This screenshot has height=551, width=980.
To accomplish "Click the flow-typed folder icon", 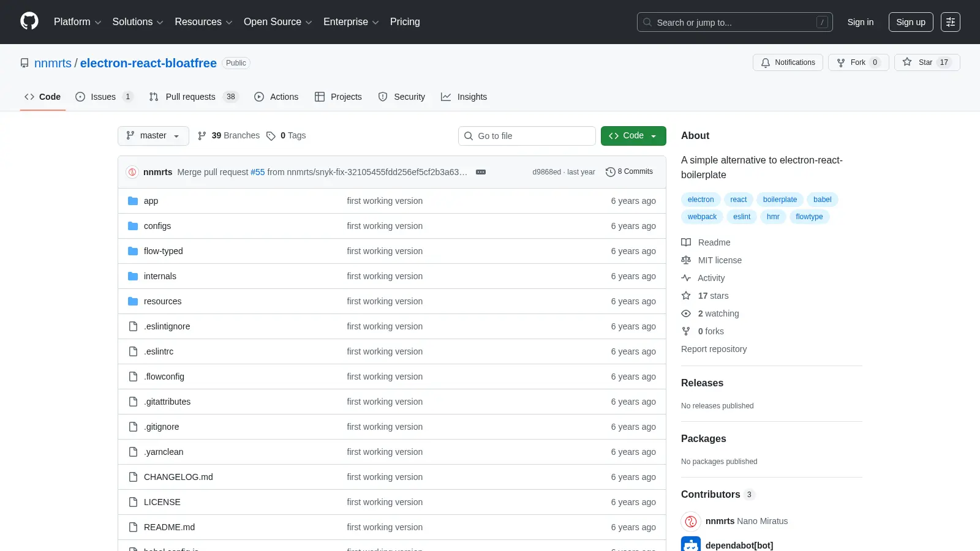I will [133, 251].
